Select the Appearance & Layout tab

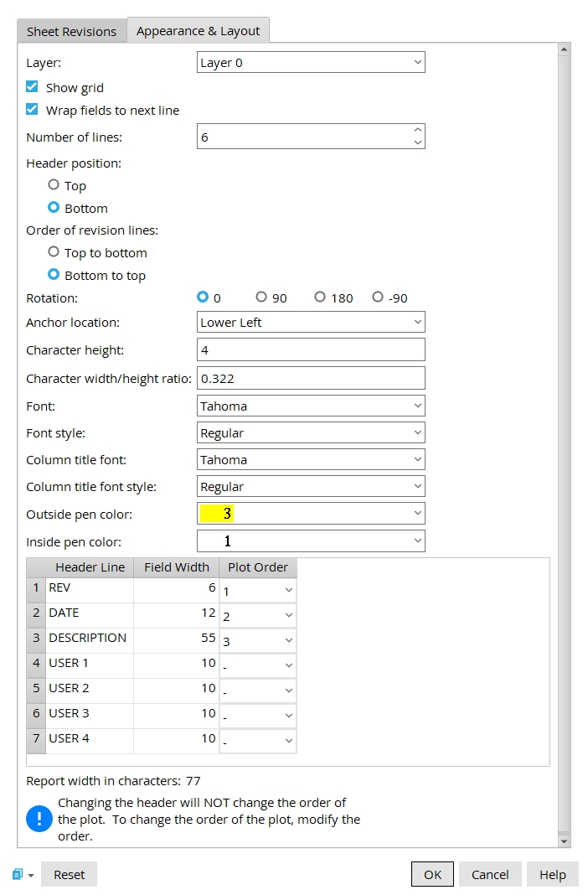click(198, 31)
